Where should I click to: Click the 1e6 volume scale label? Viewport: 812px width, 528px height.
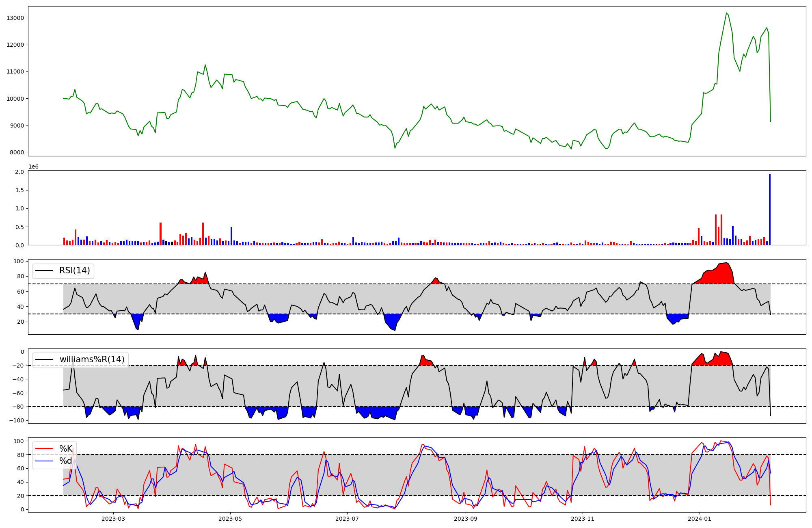pos(33,167)
